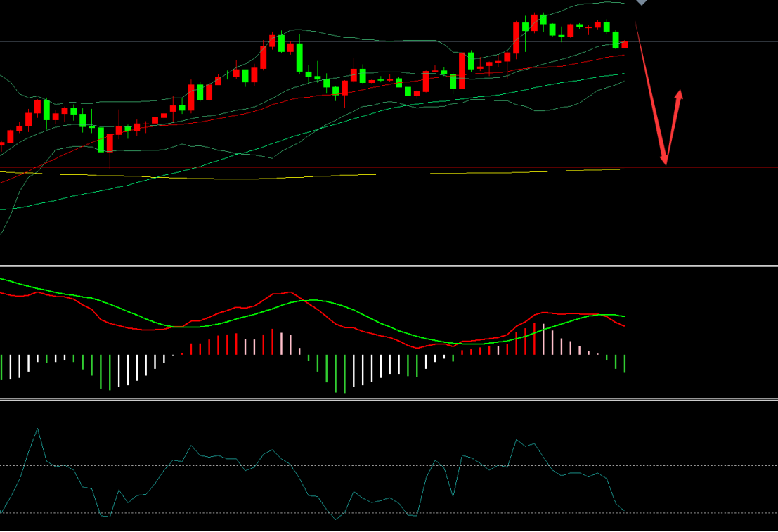778x532 pixels.
Task: Select the red horizontal support line
Action: pyautogui.click(x=389, y=167)
